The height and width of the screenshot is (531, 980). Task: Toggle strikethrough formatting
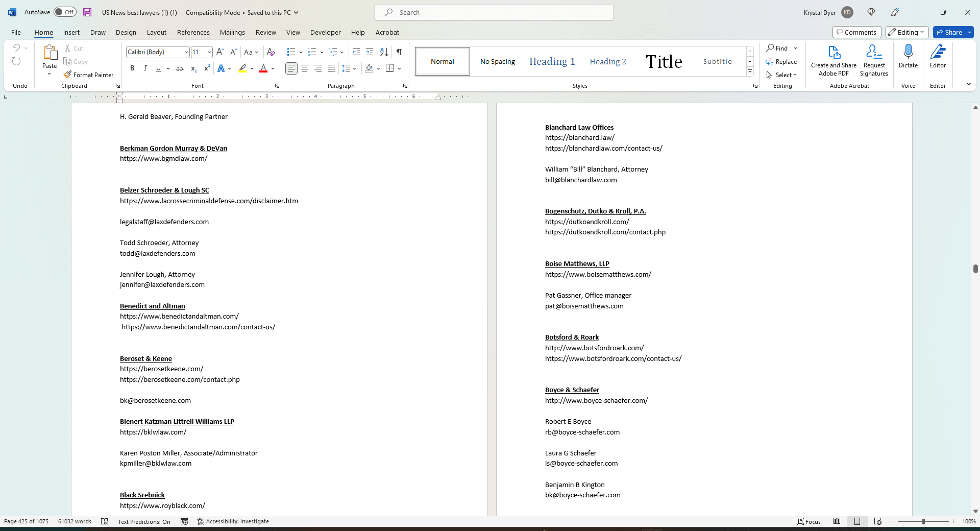[180, 68]
